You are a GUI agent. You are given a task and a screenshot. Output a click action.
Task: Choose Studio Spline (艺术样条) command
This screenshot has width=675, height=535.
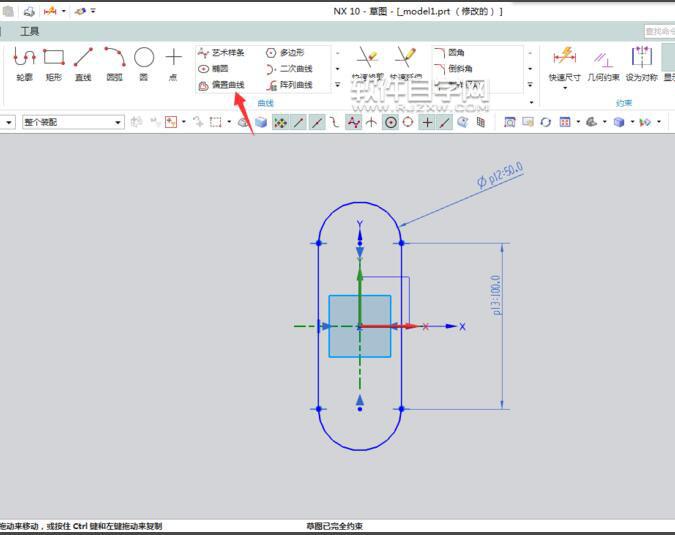tap(221, 53)
